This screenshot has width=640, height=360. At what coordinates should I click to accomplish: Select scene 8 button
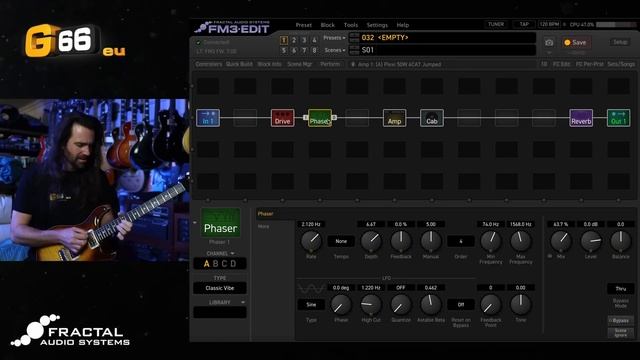[314, 50]
